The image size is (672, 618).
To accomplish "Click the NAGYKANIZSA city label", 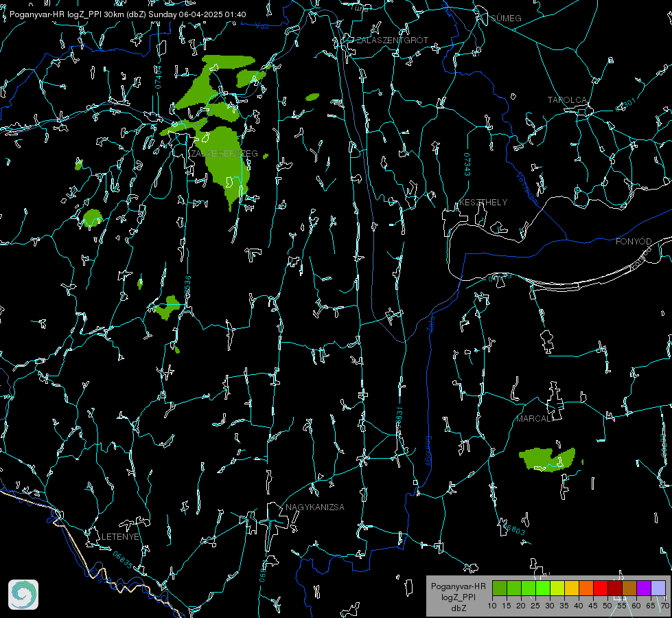I will 315,507.
